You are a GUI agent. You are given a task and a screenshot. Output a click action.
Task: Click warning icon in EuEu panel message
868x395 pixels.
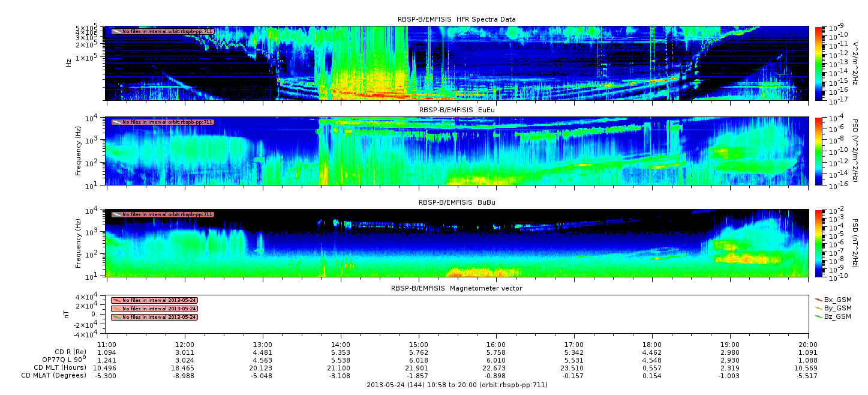click(116, 122)
